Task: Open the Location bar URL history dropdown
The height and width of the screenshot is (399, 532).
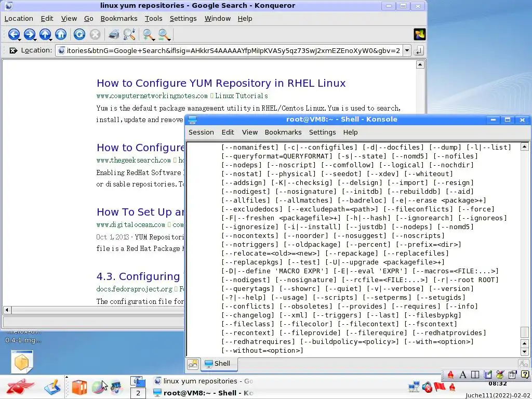Action: point(407,50)
